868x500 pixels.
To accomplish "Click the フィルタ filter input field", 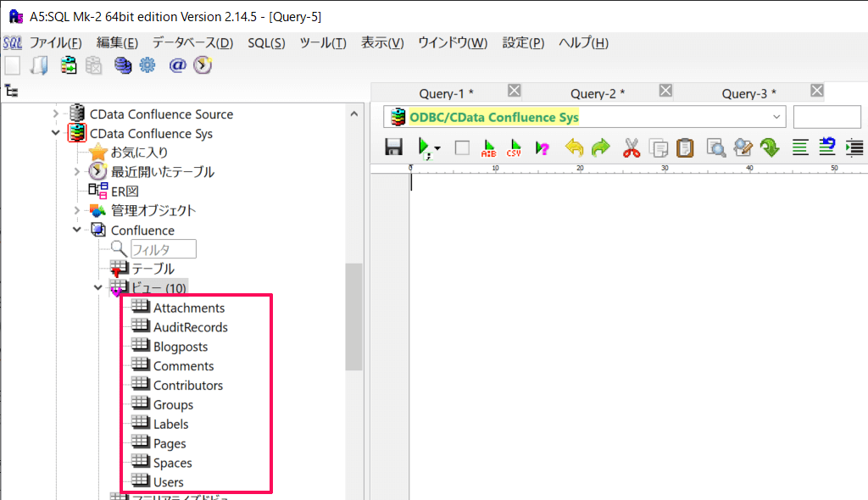I will [164, 249].
